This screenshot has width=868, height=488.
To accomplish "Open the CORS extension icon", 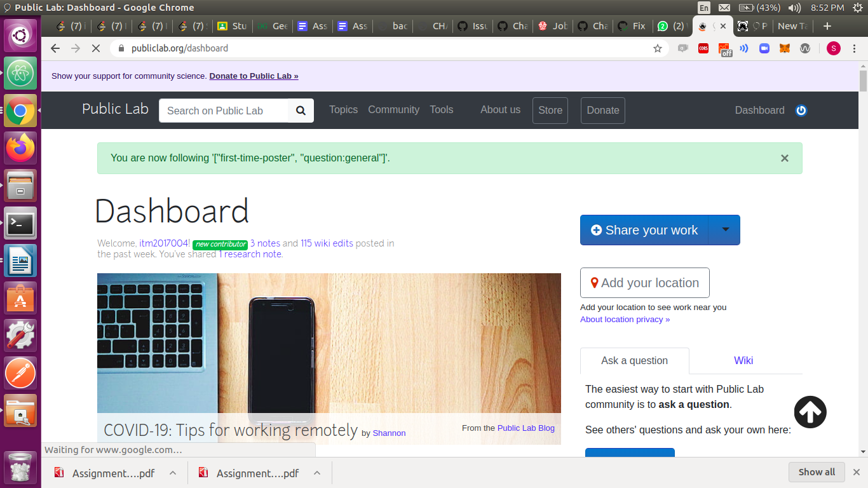I will pos(703,48).
